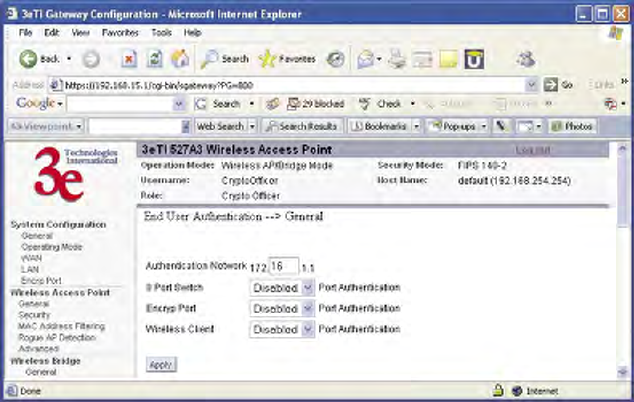Open the Viewpoint menu dropdown

79,127
